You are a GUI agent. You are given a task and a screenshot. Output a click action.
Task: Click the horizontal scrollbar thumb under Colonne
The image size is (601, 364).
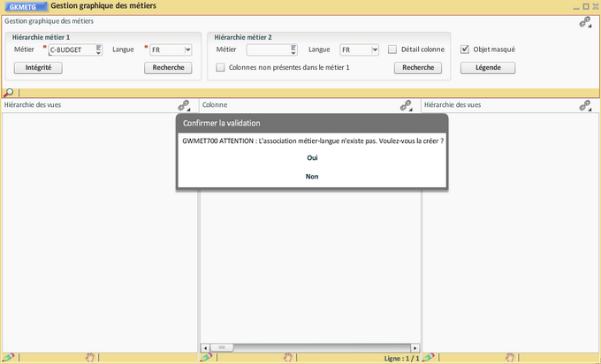pyautogui.click(x=223, y=347)
